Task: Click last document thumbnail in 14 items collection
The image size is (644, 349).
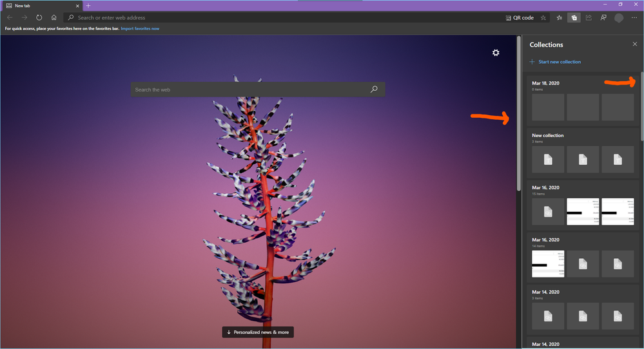Action: tap(618, 264)
